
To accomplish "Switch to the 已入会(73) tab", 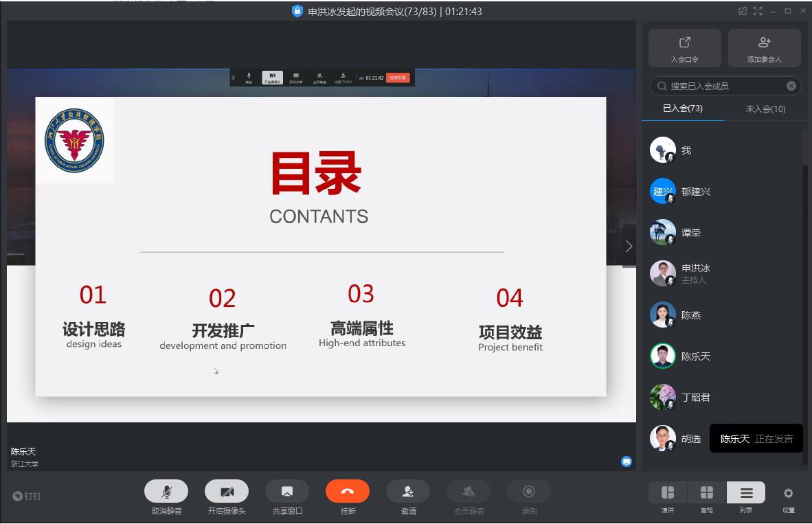I will point(684,109).
